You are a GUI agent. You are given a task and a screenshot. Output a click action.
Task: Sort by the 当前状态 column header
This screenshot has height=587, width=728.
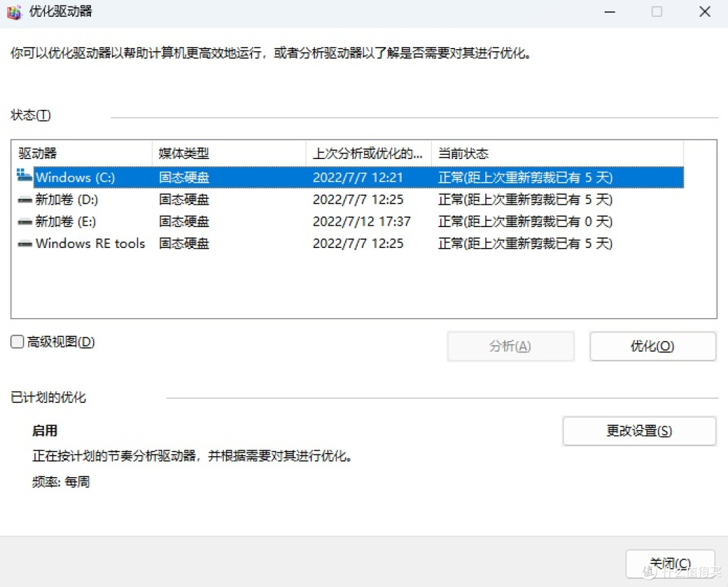pyautogui.click(x=557, y=153)
